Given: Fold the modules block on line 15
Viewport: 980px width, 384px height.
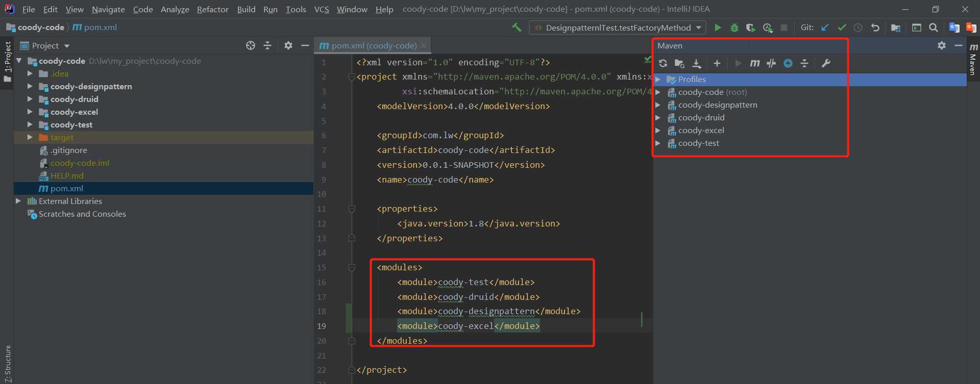Looking at the screenshot, I should click(x=352, y=267).
